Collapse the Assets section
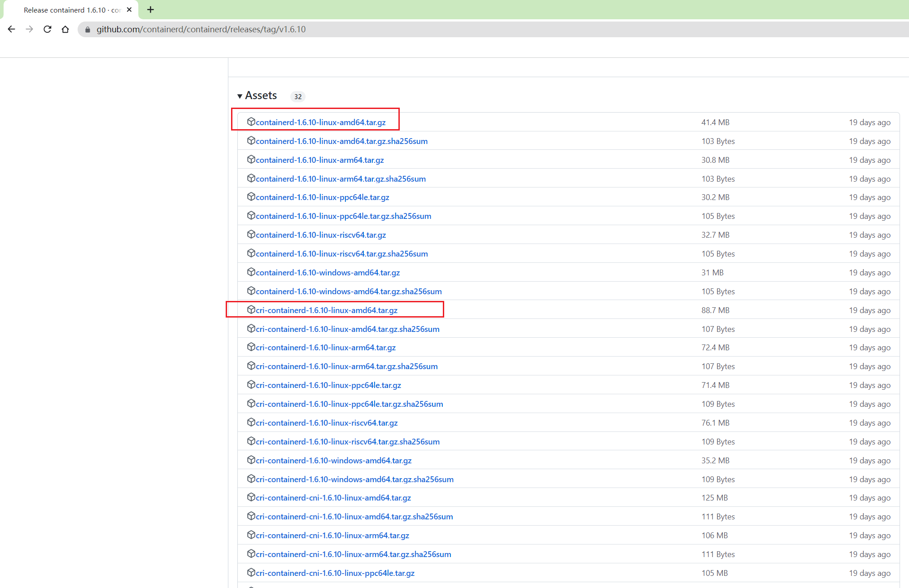The image size is (909, 588). click(257, 96)
